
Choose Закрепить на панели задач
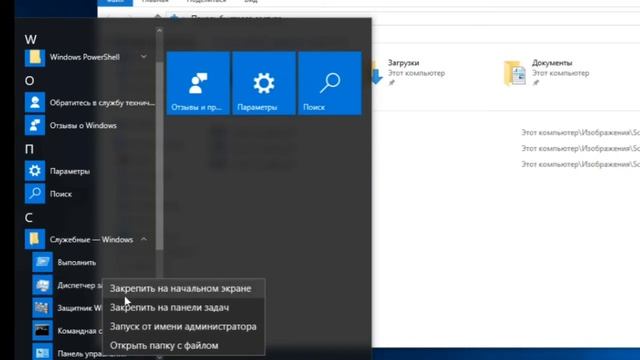pos(184,308)
